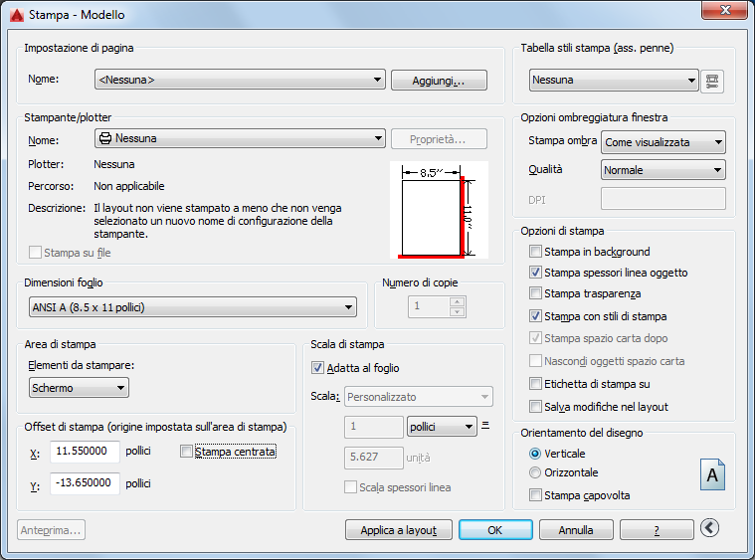Expand the Tabella stili stampa dropdown
755x560 pixels.
[614, 80]
